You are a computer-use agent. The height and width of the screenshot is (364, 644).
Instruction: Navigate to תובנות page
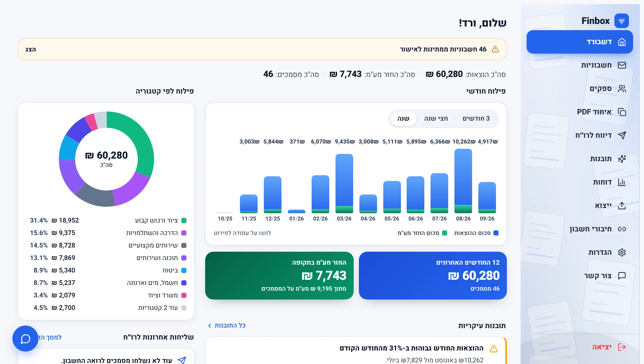coord(580,159)
